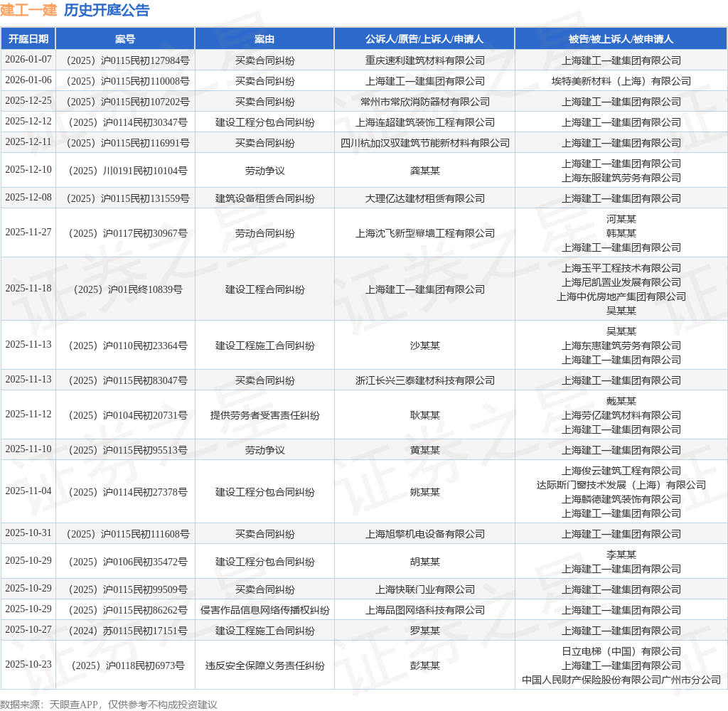The image size is (728, 711).
Task: Click the 历史开庭公告 title text
Action: pyautogui.click(x=107, y=10)
